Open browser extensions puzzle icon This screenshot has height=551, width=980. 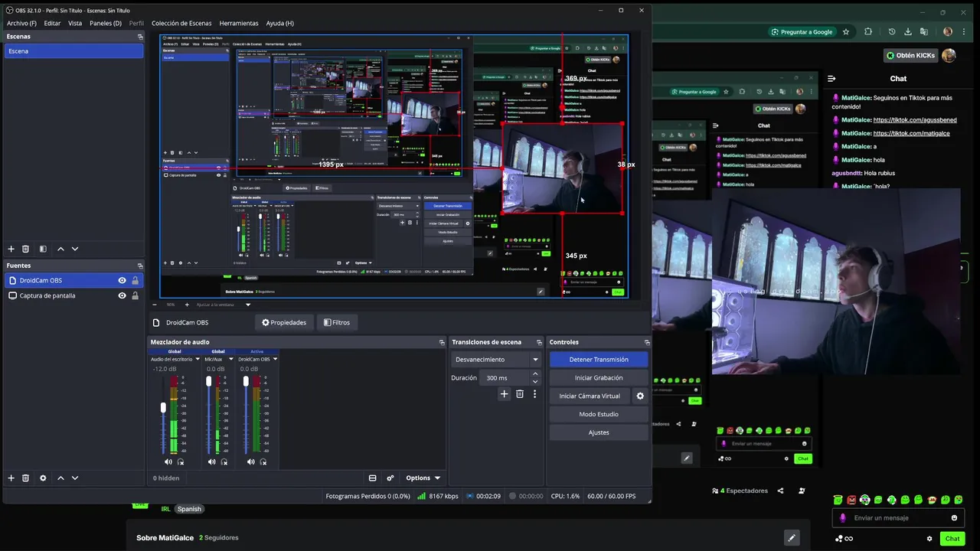867,32
